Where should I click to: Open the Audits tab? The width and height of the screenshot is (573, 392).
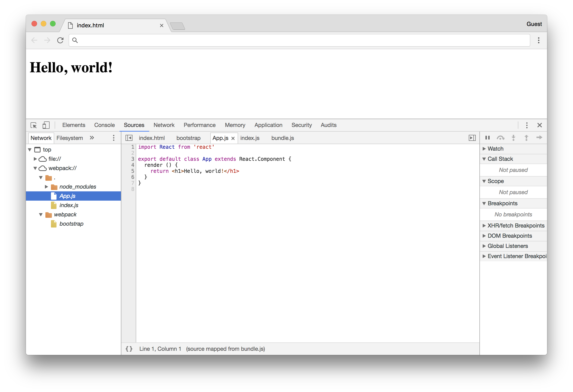click(329, 125)
